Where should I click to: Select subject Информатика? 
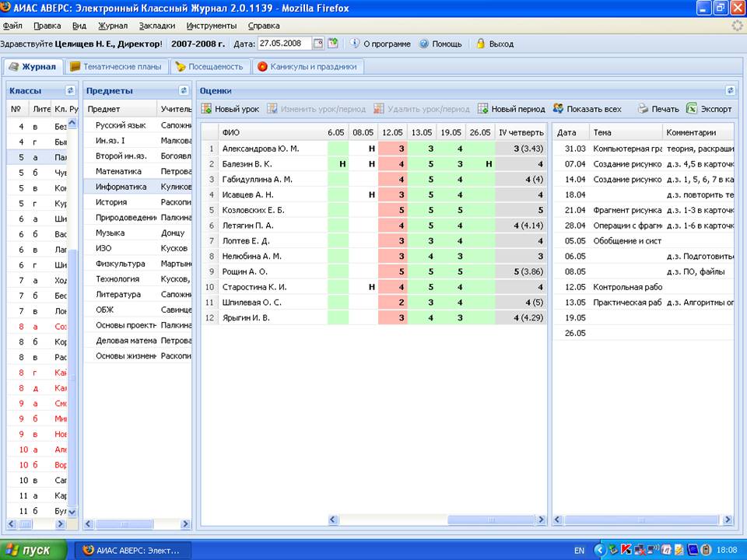(x=138, y=187)
